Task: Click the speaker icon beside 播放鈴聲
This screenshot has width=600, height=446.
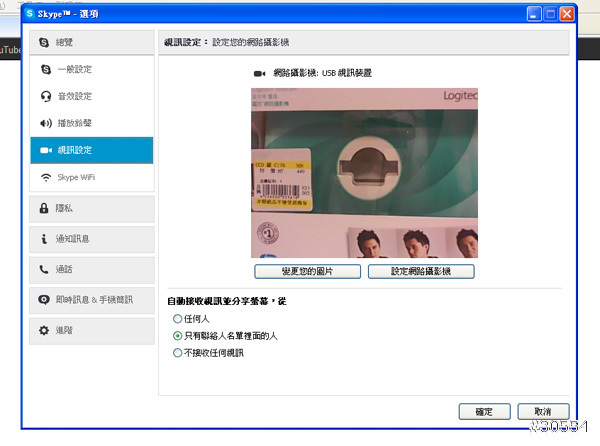Action: tap(46, 123)
